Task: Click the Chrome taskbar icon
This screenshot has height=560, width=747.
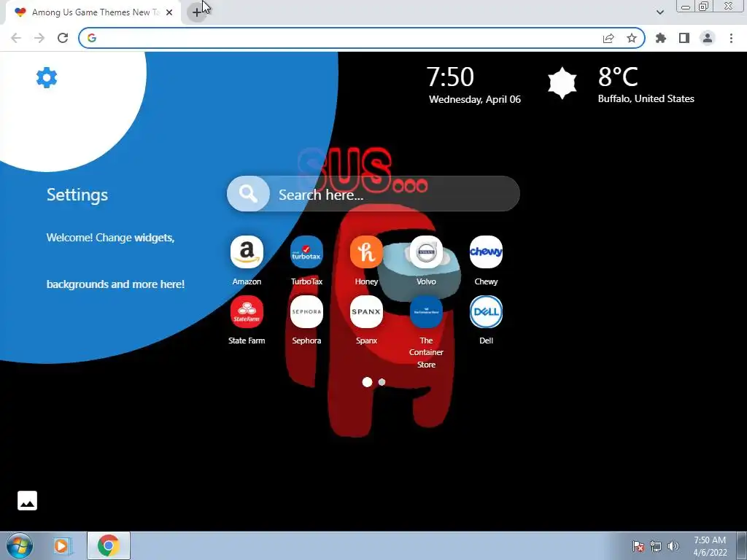Action: click(109, 545)
